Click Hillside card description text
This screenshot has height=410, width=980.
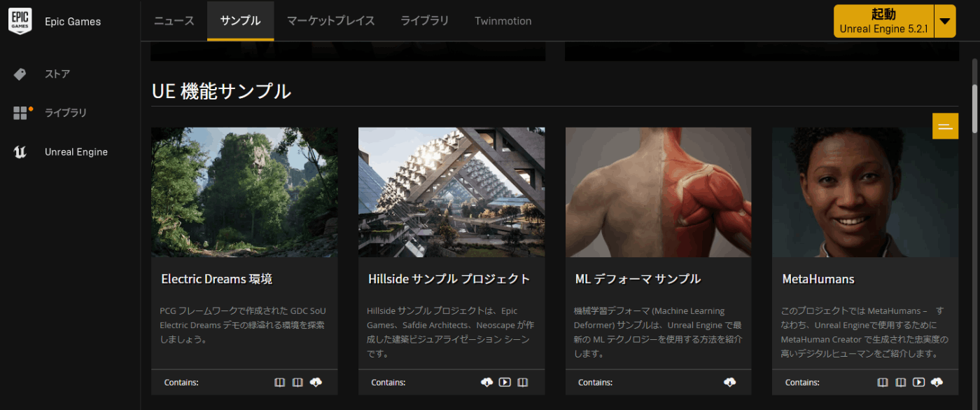[450, 332]
